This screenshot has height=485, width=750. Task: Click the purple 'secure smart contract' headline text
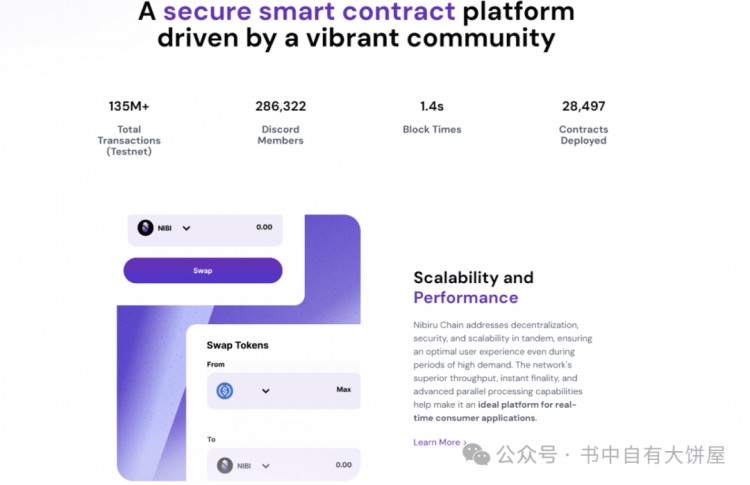click(309, 11)
